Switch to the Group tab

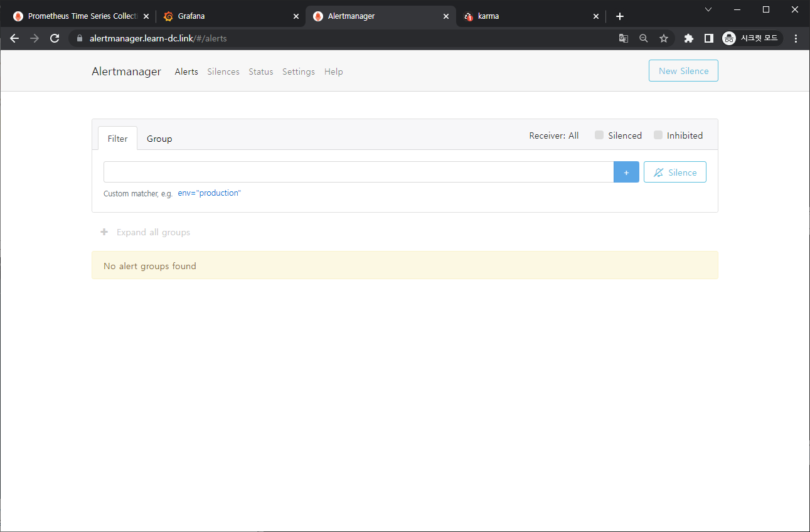(159, 139)
